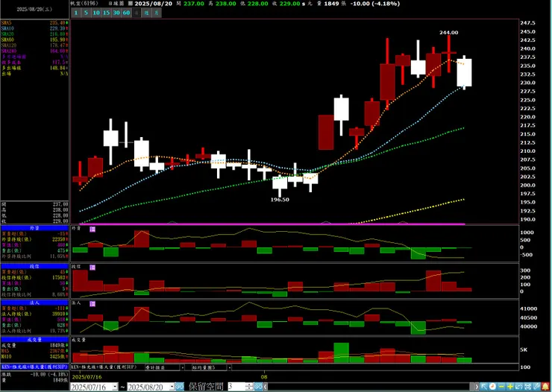Viewport: 552px width, 392px height.
Task: Click the SMA10 indicator label
Action: tap(7, 28)
